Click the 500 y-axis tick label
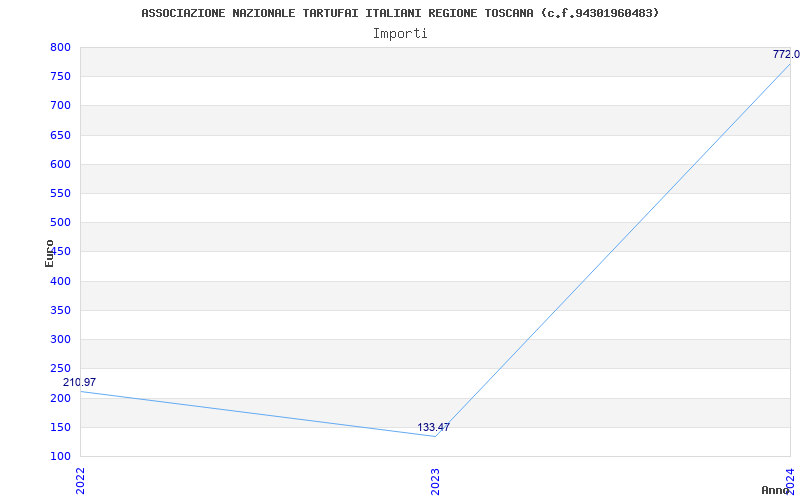Image resolution: width=800 pixels, height=500 pixels. (60, 222)
